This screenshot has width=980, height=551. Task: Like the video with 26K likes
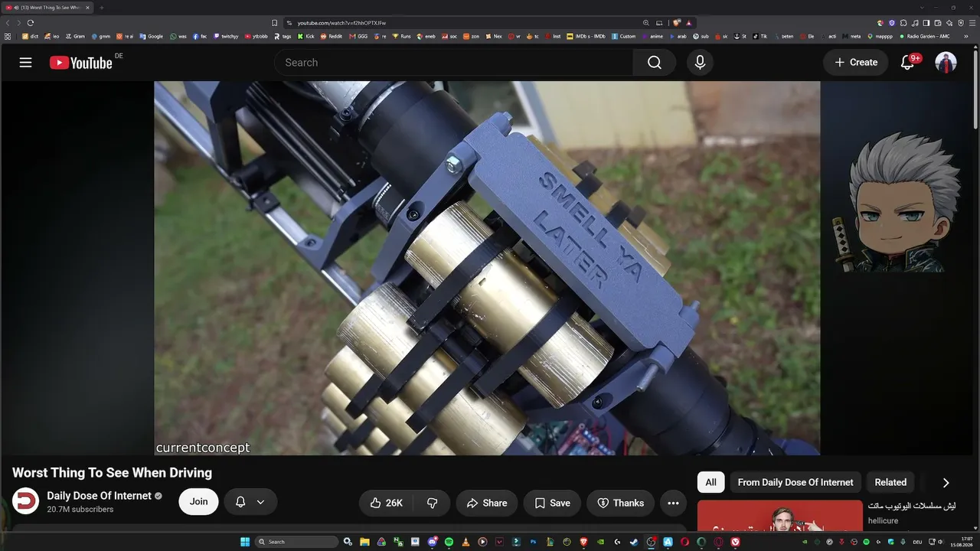(387, 503)
